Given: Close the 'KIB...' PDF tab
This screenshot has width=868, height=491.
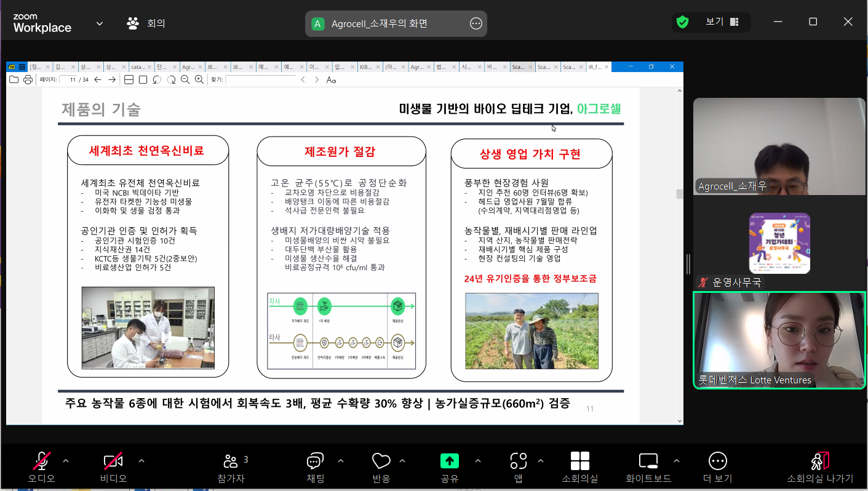Looking at the screenshot, I should [378, 66].
